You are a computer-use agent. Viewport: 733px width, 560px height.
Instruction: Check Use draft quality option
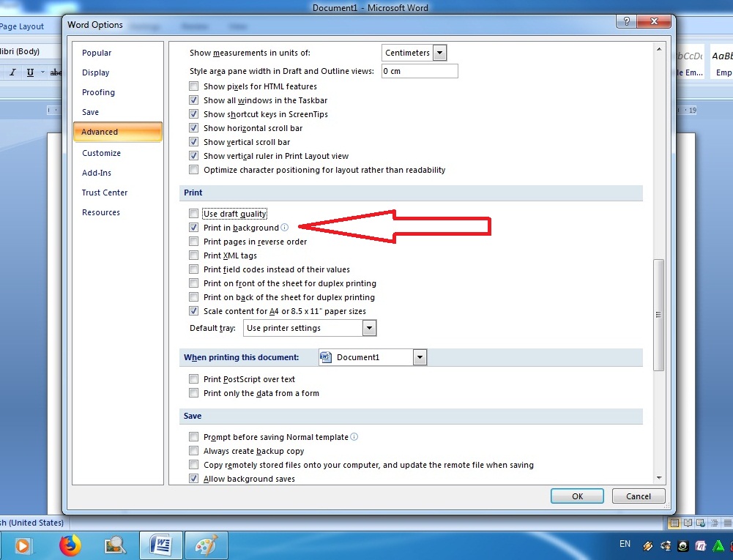[193, 214]
